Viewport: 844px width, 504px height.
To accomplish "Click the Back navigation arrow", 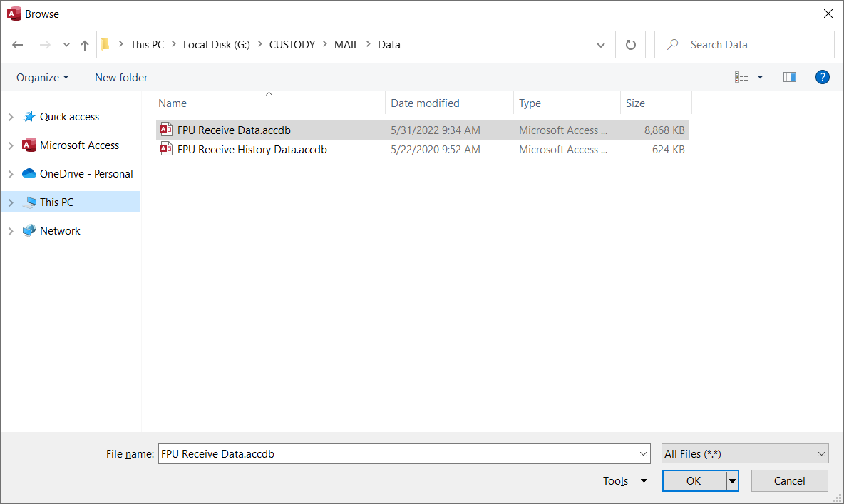I will click(x=18, y=45).
